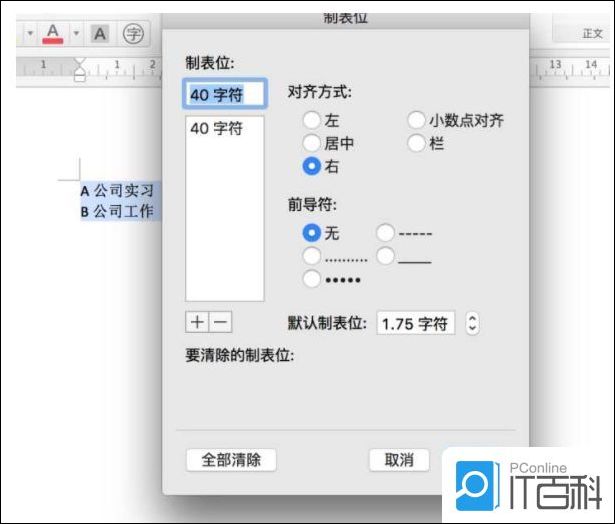
Task: Select the underline leader option
Action: pyautogui.click(x=385, y=256)
